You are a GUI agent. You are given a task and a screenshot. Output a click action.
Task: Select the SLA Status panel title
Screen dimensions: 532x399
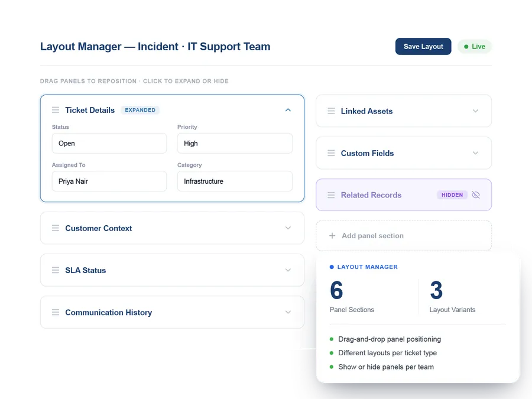(x=86, y=270)
